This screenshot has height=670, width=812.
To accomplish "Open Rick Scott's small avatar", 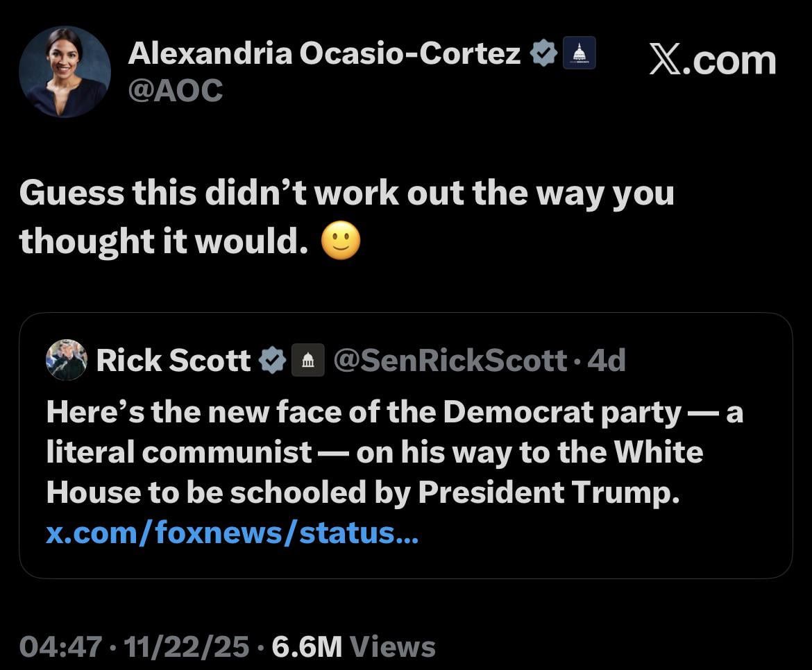I will coord(66,360).
